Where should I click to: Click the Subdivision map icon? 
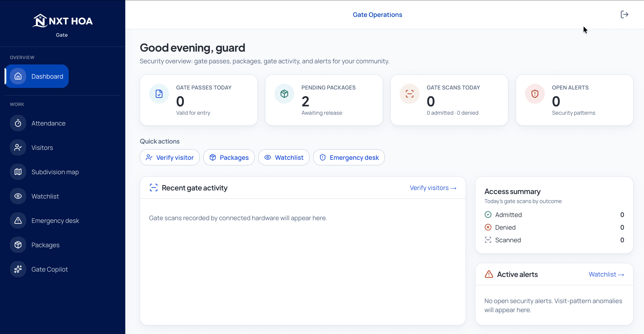18,172
